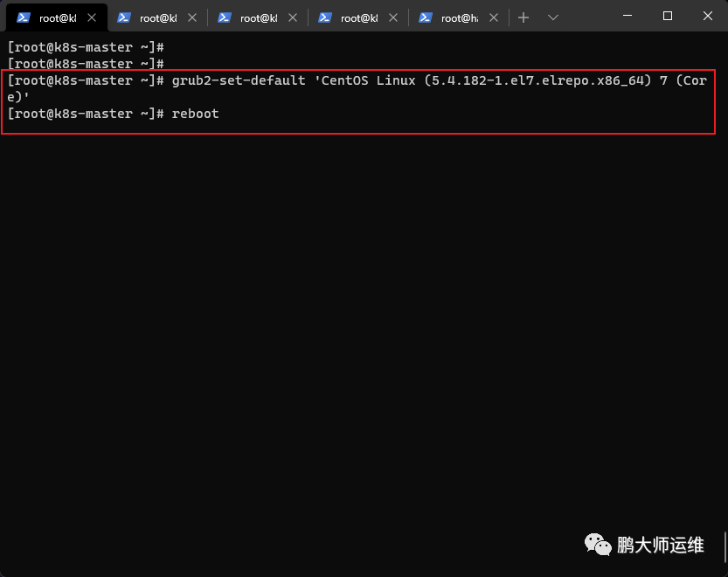Screen dimensions: 728x577
Task: Click the PowerShell icon on third tab
Action: coord(225,17)
